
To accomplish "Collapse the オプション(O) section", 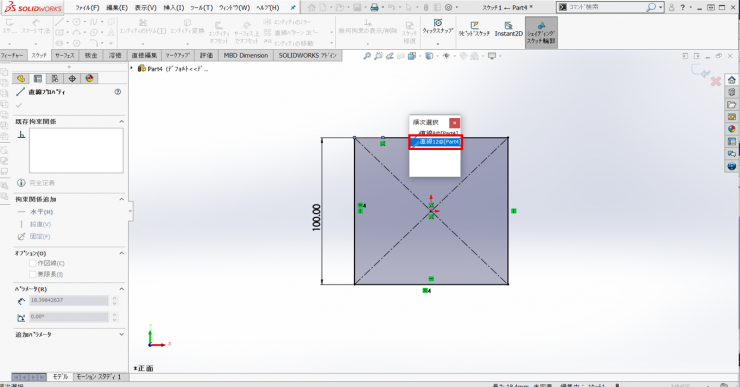I will 121,253.
